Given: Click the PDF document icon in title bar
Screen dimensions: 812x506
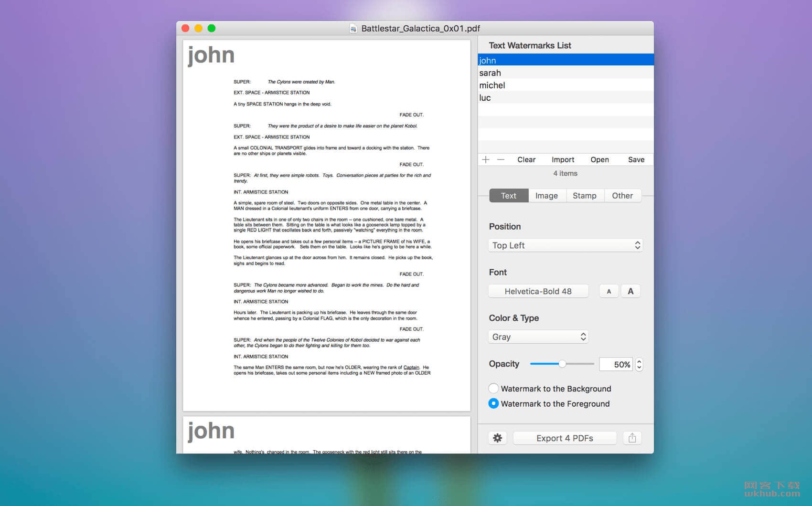Looking at the screenshot, I should click(x=353, y=29).
